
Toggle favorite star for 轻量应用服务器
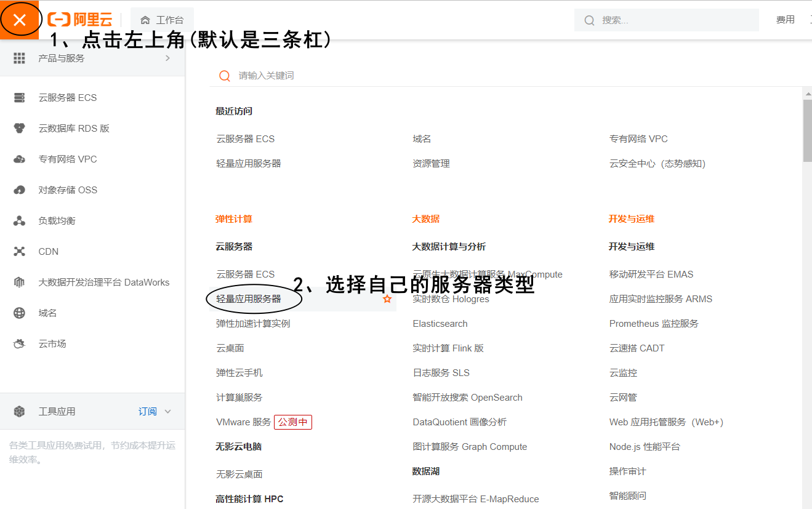tap(387, 299)
